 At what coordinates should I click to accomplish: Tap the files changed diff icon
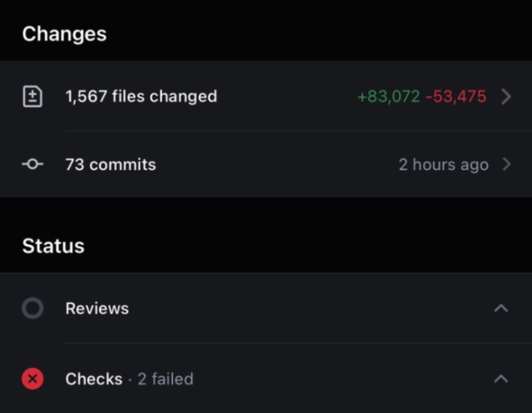click(x=32, y=96)
